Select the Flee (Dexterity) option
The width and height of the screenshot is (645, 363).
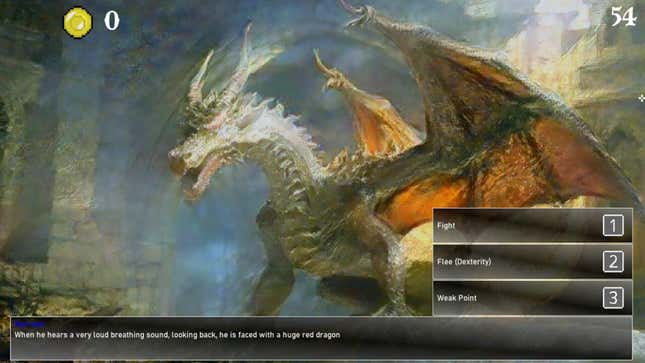[532, 261]
